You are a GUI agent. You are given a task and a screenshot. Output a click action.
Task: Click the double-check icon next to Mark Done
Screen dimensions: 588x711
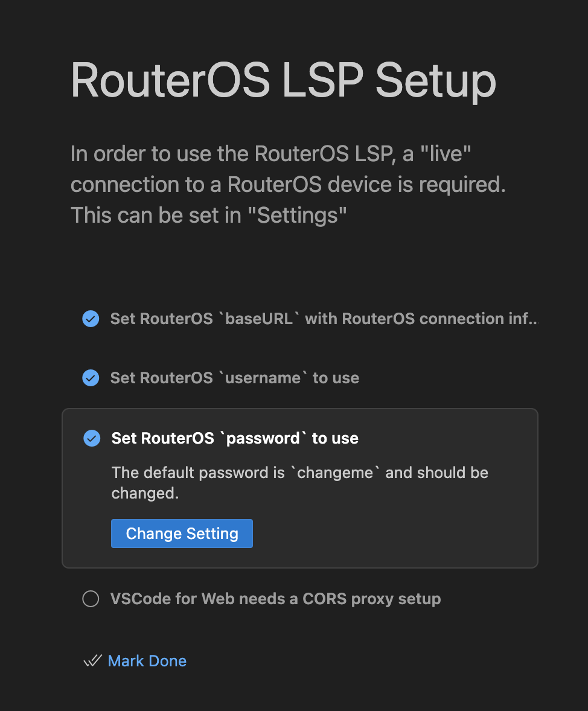[92, 661]
